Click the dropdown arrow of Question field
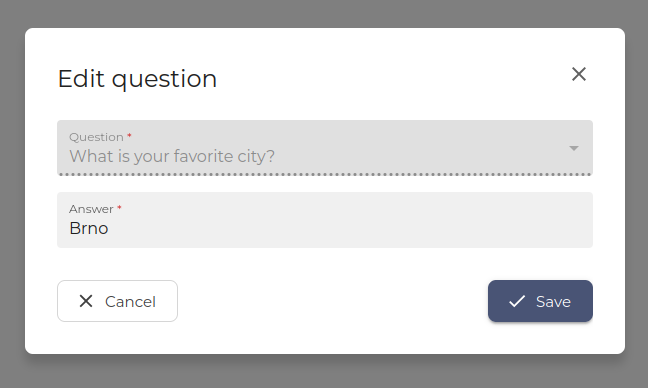Image resolution: width=648 pixels, height=388 pixels. point(574,148)
